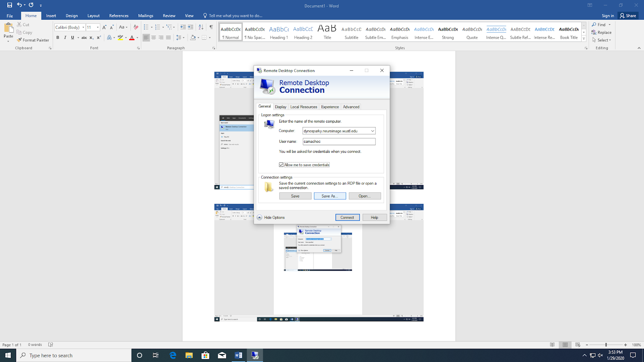Screen dimensions: 644x362
Task: Justify the paragraph text
Action: 168,37
